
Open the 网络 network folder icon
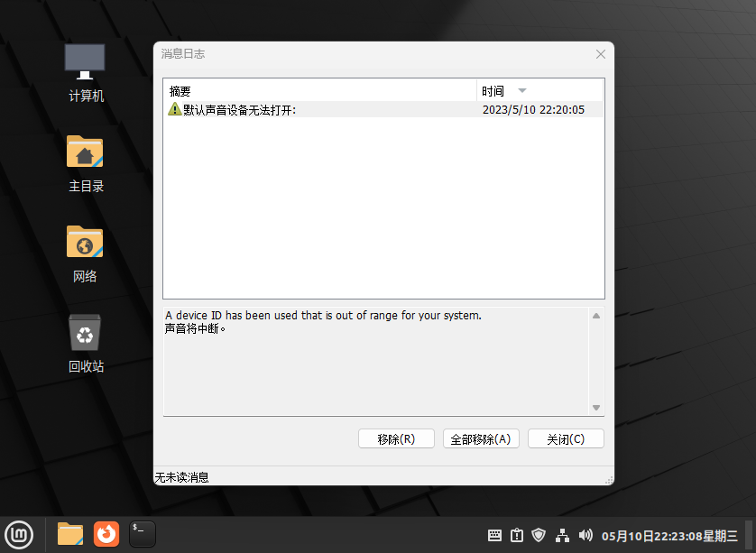[85, 254]
